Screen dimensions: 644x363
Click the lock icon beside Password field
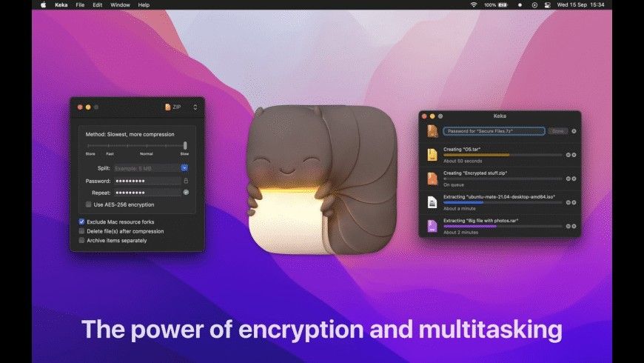[186, 181]
